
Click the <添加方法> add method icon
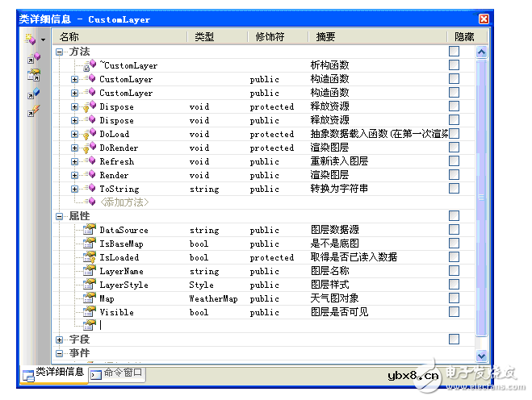click(90, 202)
